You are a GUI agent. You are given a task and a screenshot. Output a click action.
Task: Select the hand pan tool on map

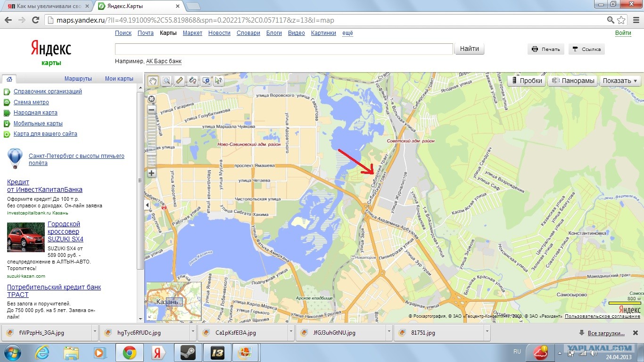pyautogui.click(x=153, y=81)
